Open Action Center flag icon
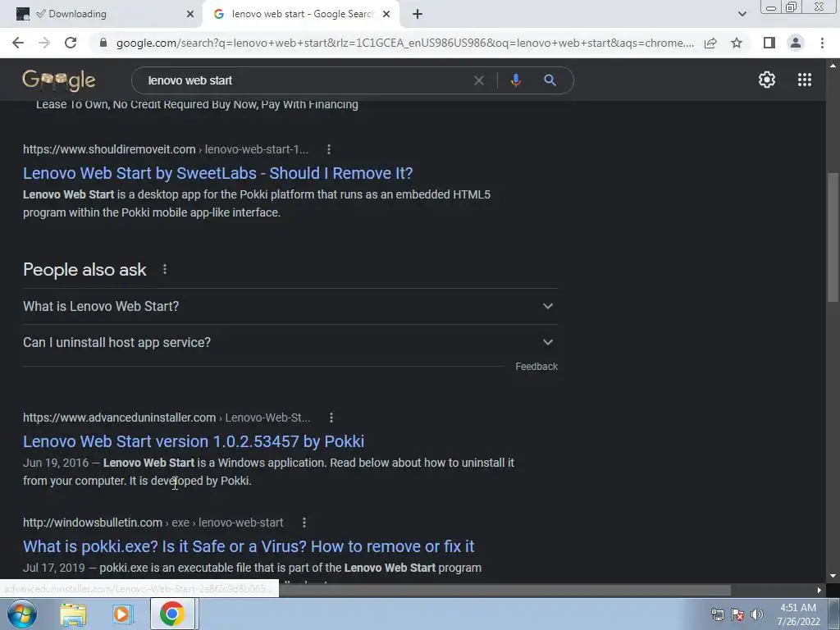This screenshot has width=840, height=630. click(737, 614)
